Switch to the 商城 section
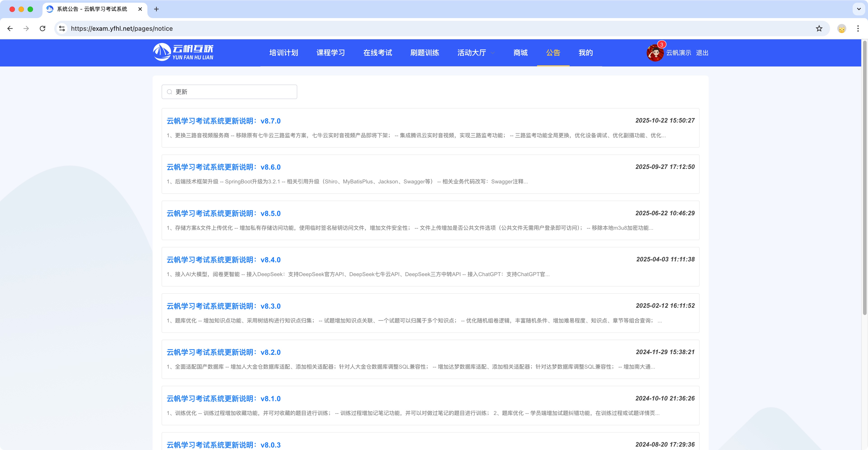The height and width of the screenshot is (450, 868). point(520,53)
